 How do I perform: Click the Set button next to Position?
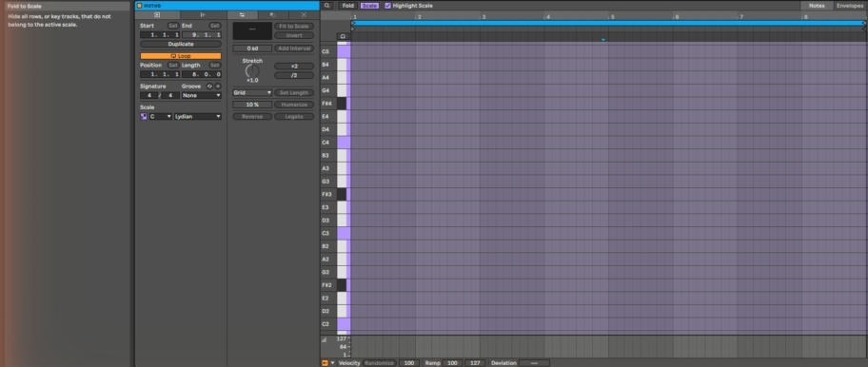pyautogui.click(x=173, y=66)
